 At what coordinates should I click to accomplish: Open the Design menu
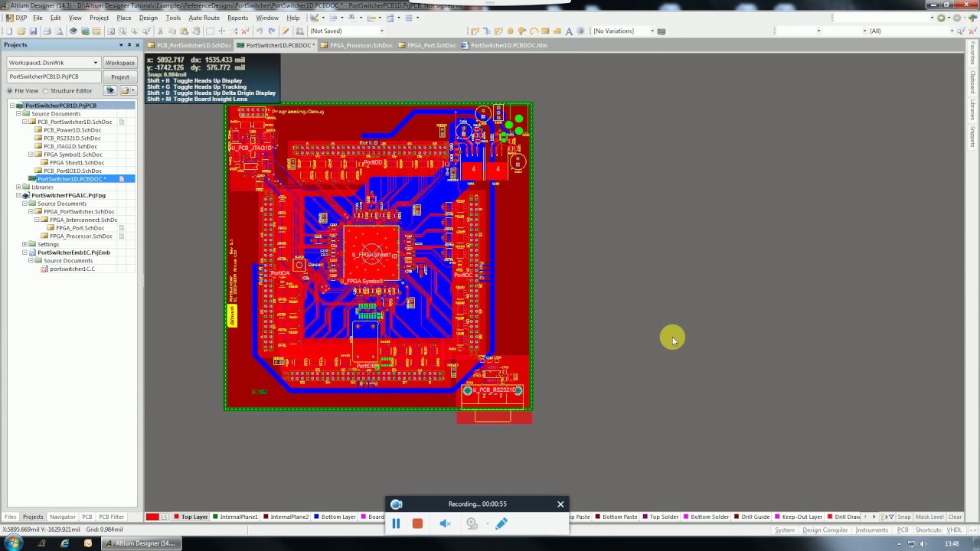click(x=149, y=18)
